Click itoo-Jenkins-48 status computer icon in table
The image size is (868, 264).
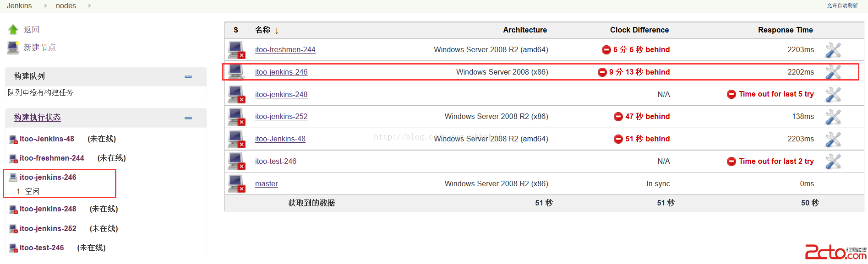pyautogui.click(x=237, y=139)
